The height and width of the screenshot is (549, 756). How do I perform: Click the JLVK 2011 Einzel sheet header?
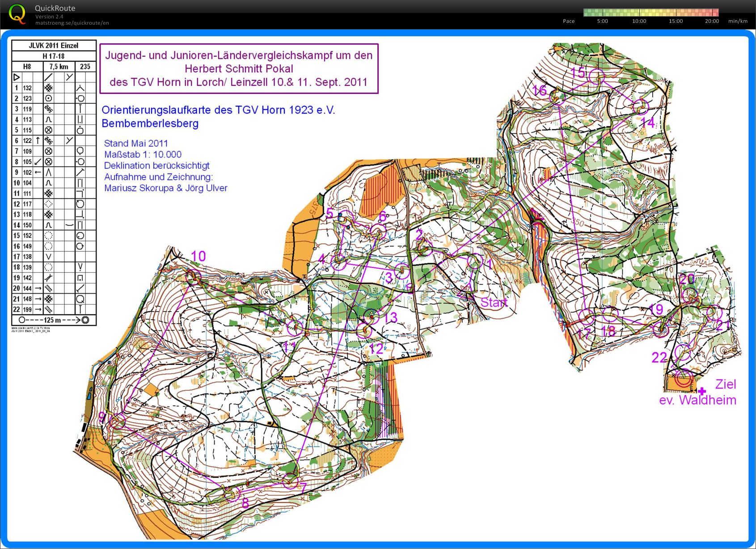pyautogui.click(x=54, y=46)
